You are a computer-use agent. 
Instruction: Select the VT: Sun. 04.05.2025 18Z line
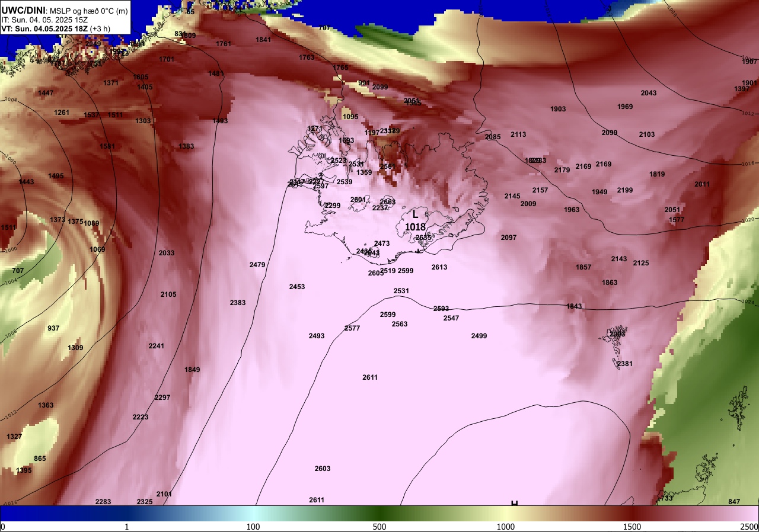(x=56, y=28)
